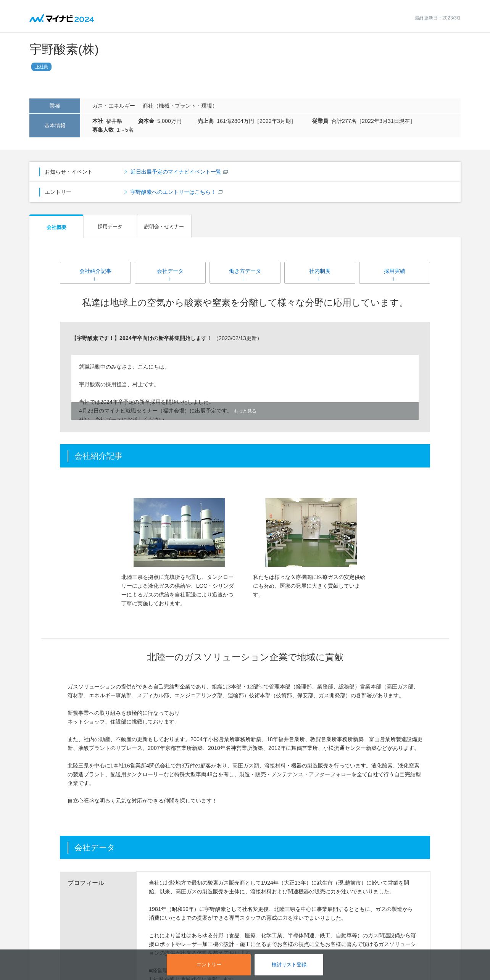Click the arrow before 近日出展予定のマイナビイベント一覧
The width and height of the screenshot is (490, 980).
(x=126, y=172)
